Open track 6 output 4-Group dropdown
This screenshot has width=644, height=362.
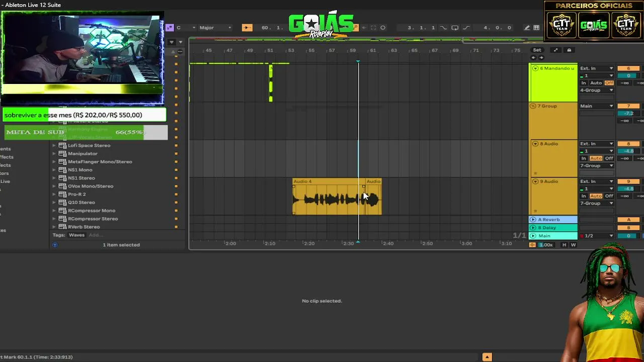pyautogui.click(x=597, y=90)
